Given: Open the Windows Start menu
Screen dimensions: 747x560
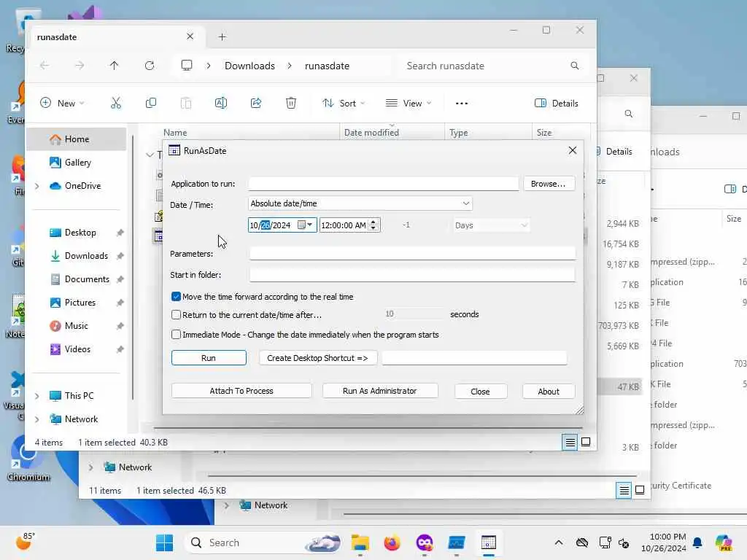Looking at the screenshot, I should pyautogui.click(x=165, y=542).
